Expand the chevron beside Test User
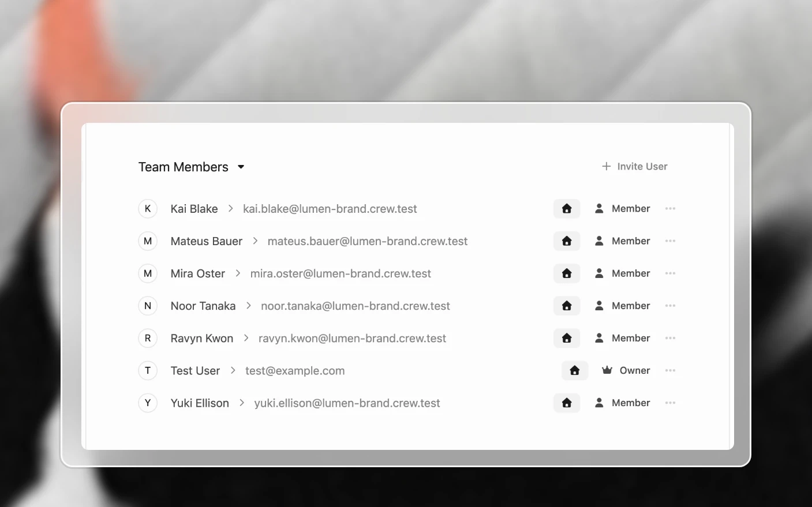The width and height of the screenshot is (812, 507). (x=233, y=370)
